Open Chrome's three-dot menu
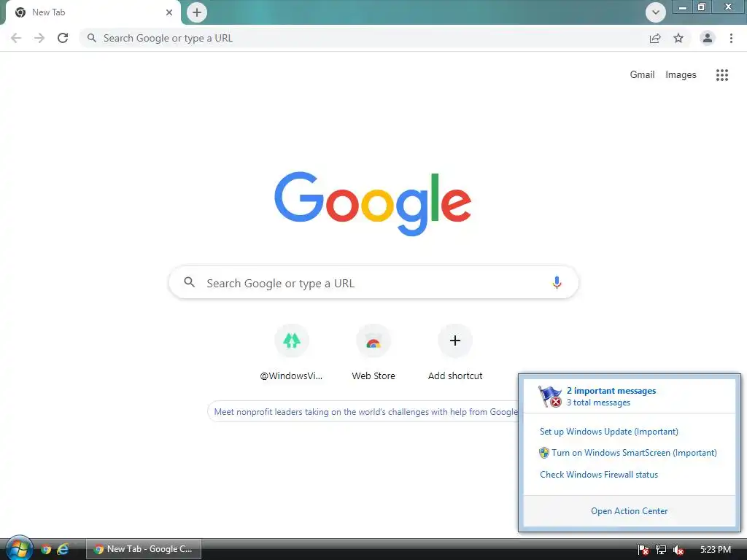Viewport: 747px width, 560px height. [731, 38]
